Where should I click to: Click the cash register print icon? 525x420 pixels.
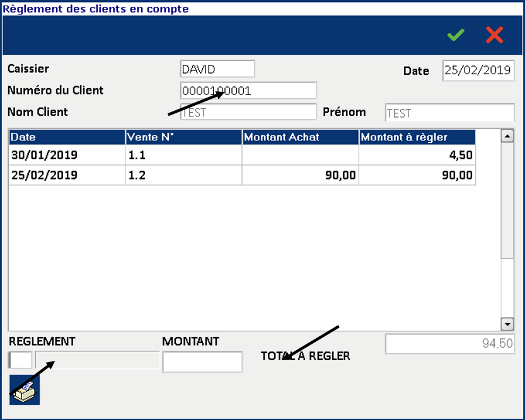(25, 390)
